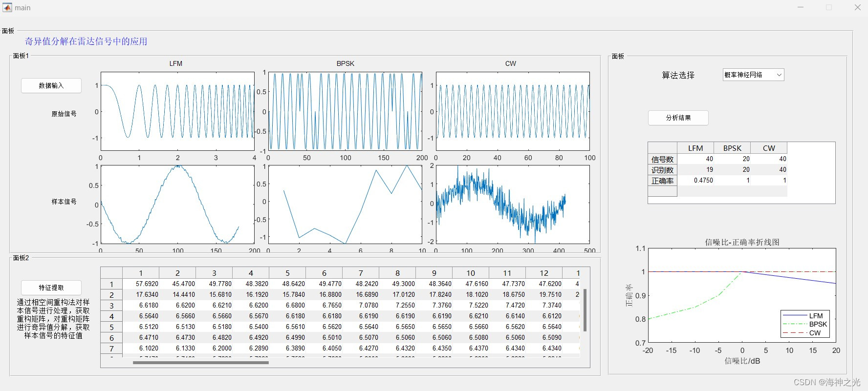Click the LFM original signal plot
The width and height of the screenshot is (868, 391).
(x=177, y=111)
